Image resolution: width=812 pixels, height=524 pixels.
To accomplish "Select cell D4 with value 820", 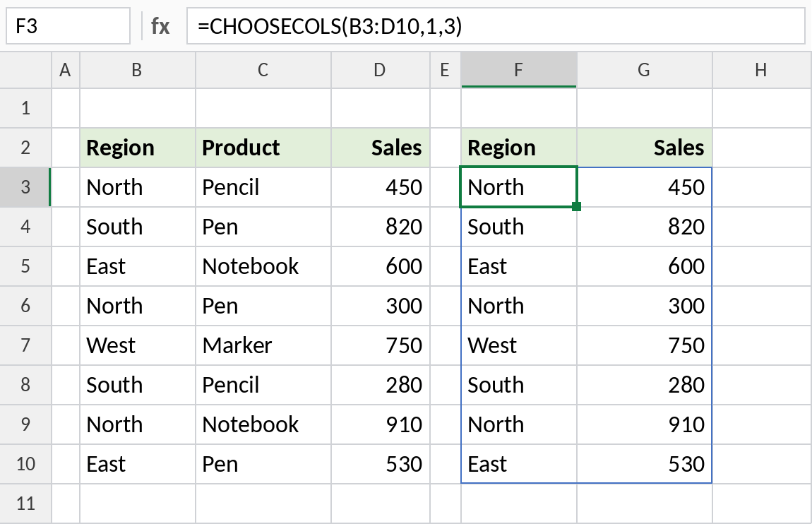I will click(380, 227).
